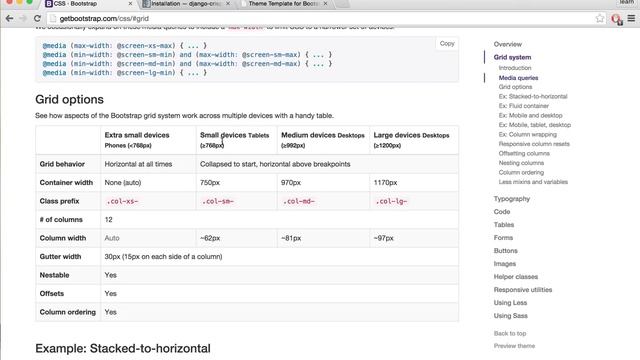Select Grid system in sidebar navigation

512,57
